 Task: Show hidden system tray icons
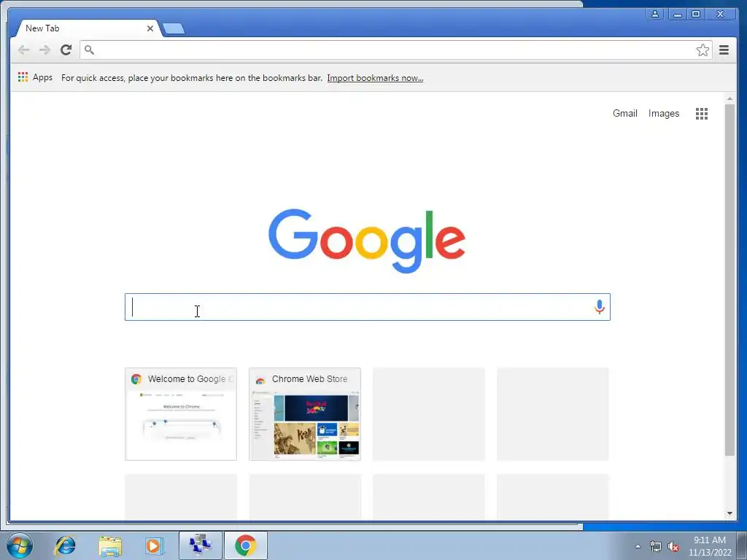pos(638,546)
